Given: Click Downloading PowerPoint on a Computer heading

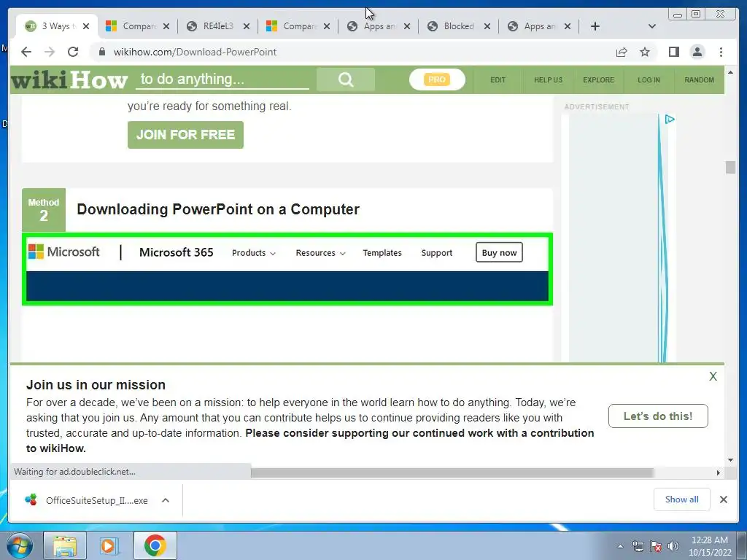Looking at the screenshot, I should [218, 209].
